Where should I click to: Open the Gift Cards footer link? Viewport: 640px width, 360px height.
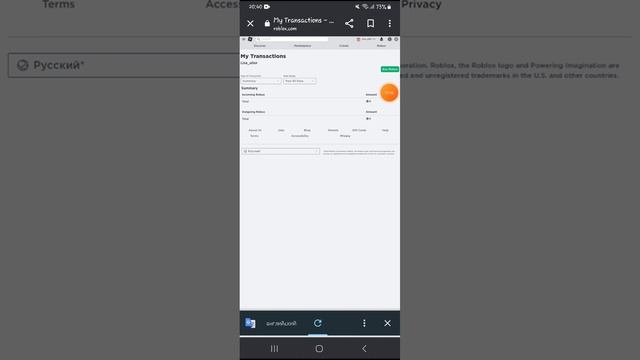click(x=359, y=130)
